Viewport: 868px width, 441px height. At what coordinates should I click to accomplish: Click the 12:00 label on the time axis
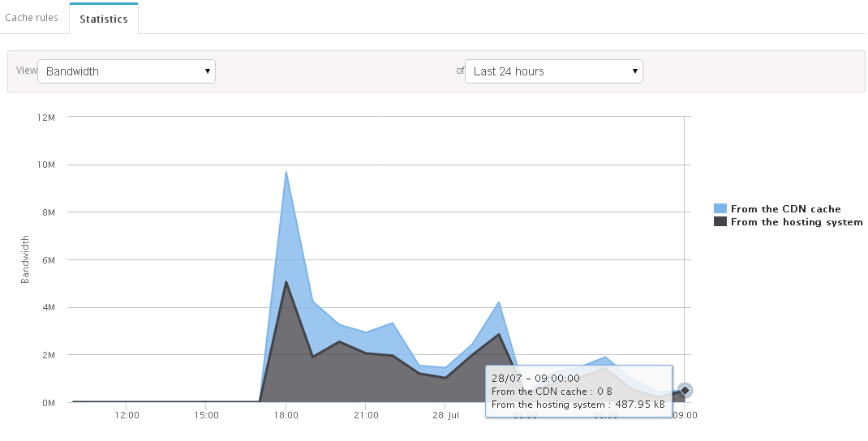(127, 415)
